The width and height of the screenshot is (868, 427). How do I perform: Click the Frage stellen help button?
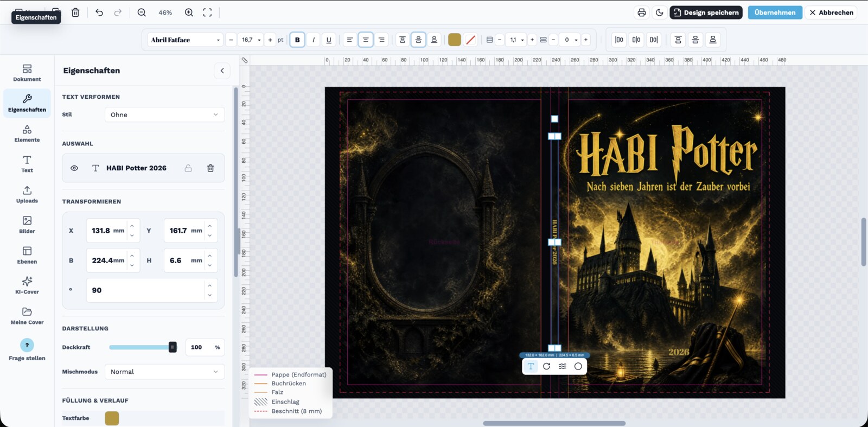click(27, 349)
